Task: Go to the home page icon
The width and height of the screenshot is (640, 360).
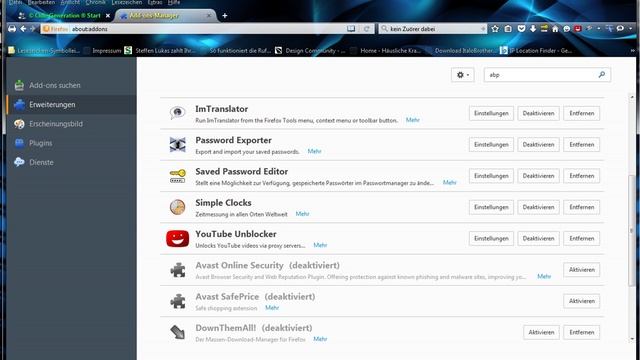Action: (x=555, y=29)
